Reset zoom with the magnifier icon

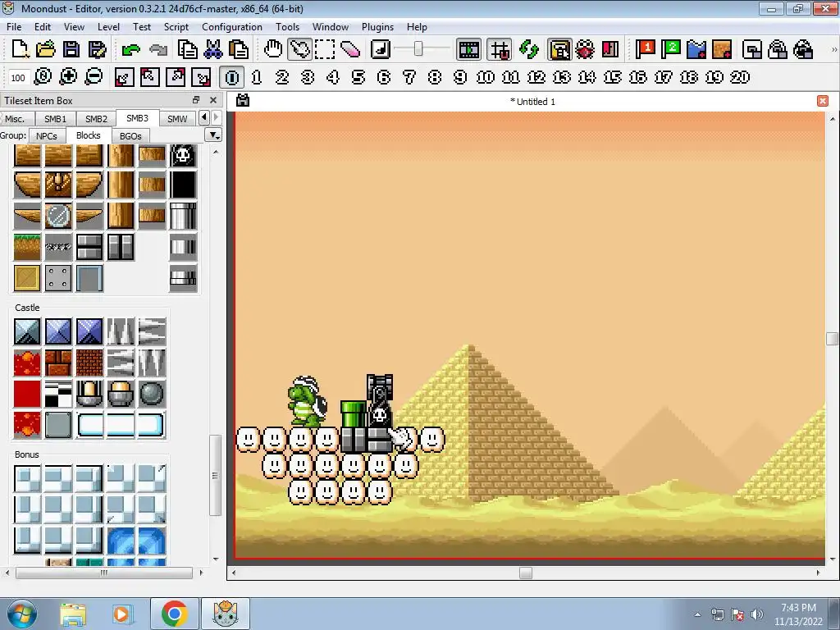point(43,76)
